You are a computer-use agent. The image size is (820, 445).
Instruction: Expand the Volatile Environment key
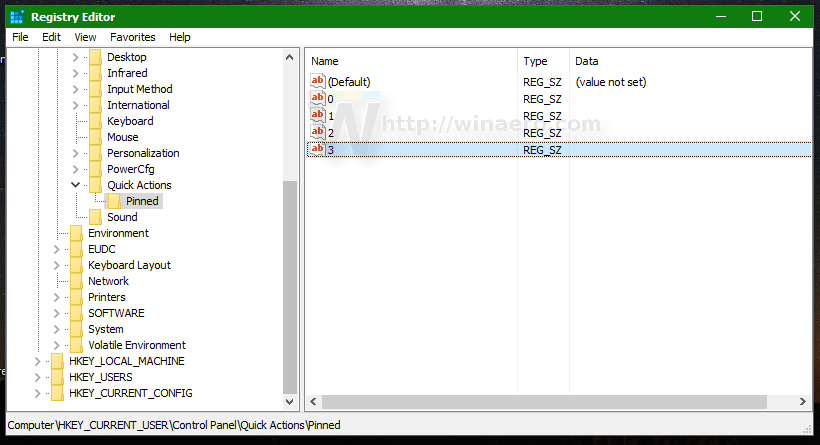click(56, 345)
